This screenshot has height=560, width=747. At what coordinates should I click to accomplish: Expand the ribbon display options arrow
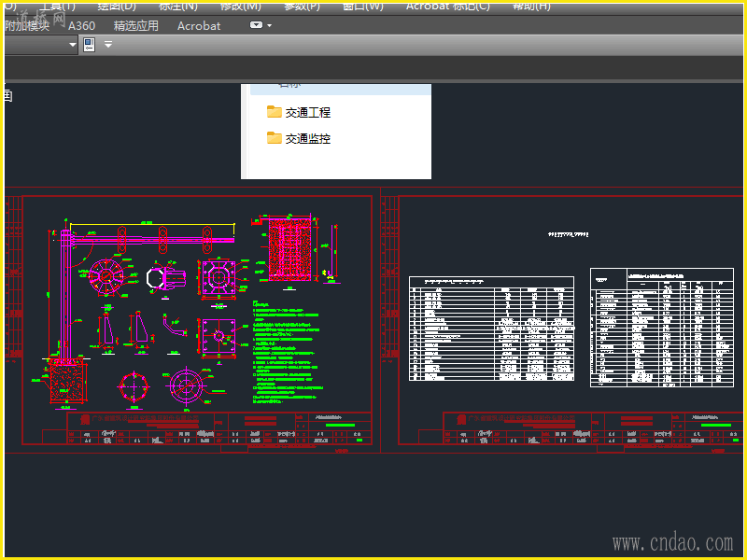point(270,26)
